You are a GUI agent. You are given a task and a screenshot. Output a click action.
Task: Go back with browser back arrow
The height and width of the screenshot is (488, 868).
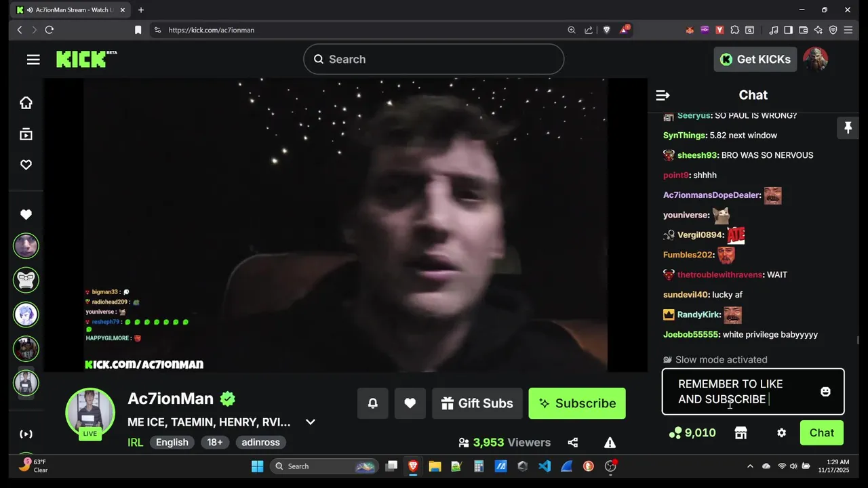[20, 30]
